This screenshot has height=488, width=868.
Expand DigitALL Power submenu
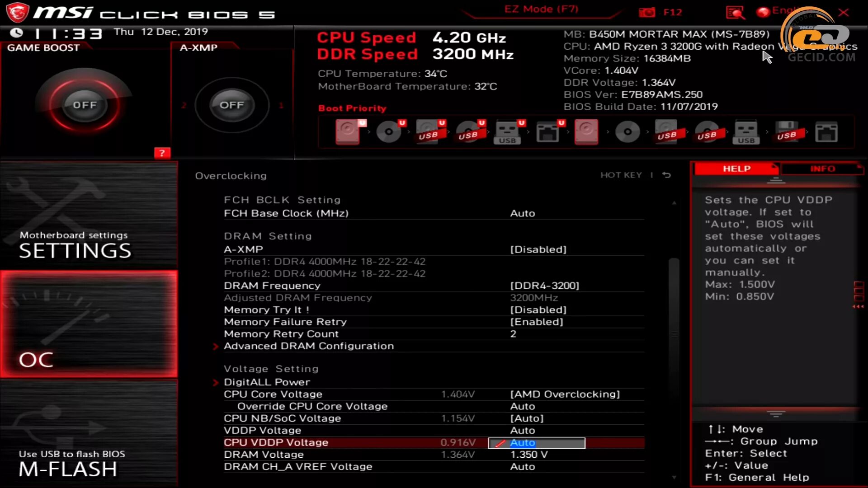click(x=266, y=381)
